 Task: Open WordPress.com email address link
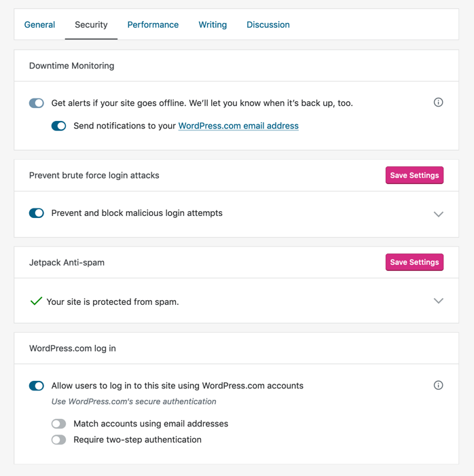click(238, 126)
